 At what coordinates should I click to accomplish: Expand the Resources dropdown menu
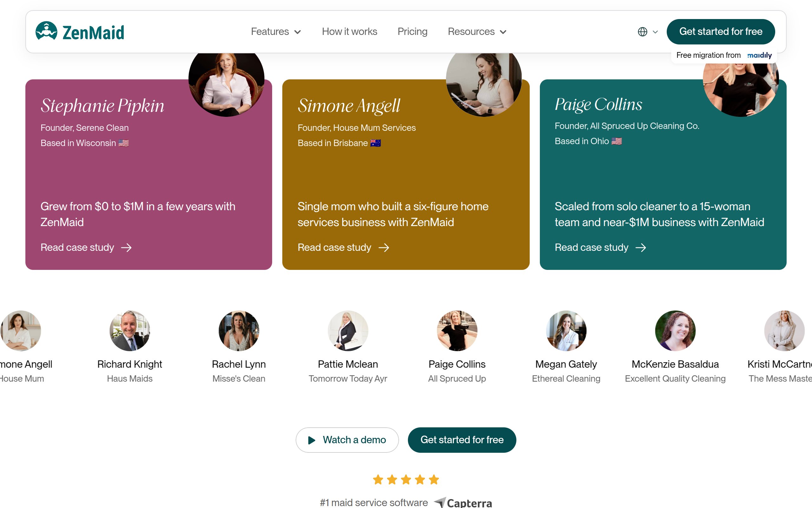coord(477,31)
